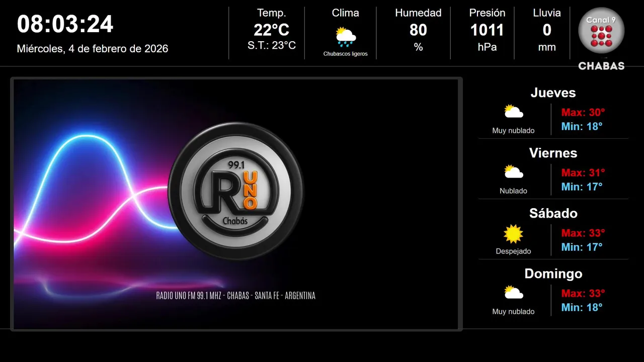Click the Despejado text under Sábado
Screen dimensions: 644x362
point(514,251)
